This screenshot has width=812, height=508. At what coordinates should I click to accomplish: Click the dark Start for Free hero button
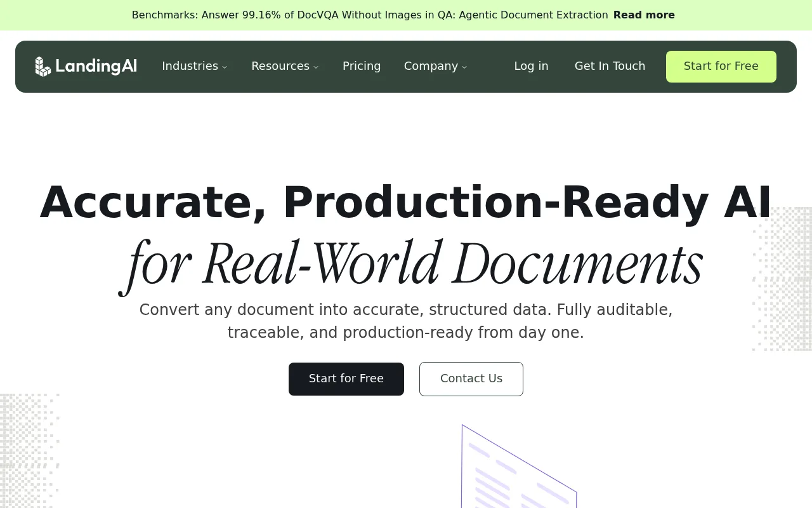pos(346,379)
